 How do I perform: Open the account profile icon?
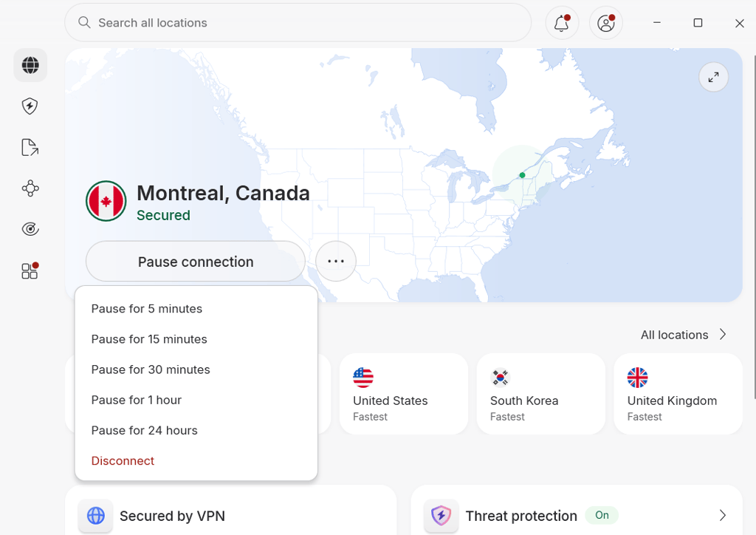[606, 23]
